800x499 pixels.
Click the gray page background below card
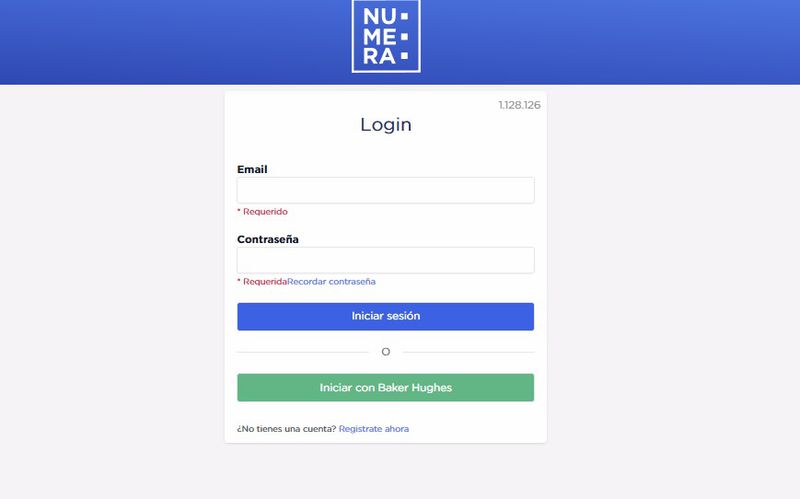coord(386,472)
